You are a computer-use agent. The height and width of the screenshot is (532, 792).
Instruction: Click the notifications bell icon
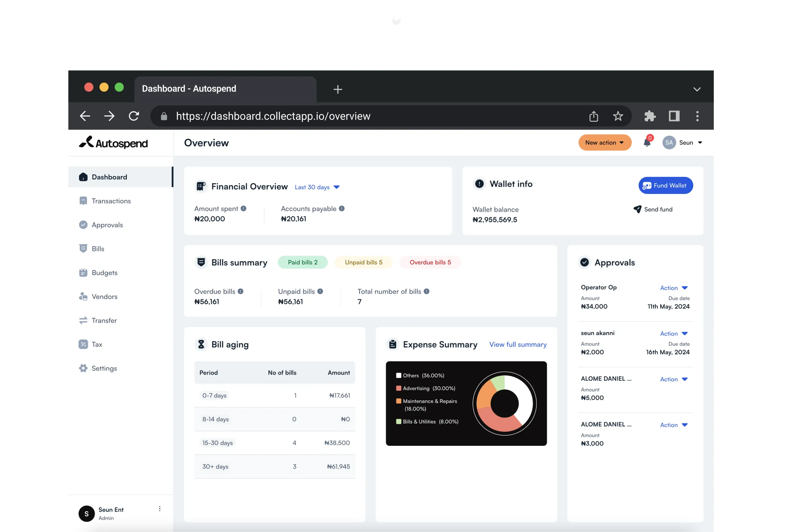tap(647, 143)
